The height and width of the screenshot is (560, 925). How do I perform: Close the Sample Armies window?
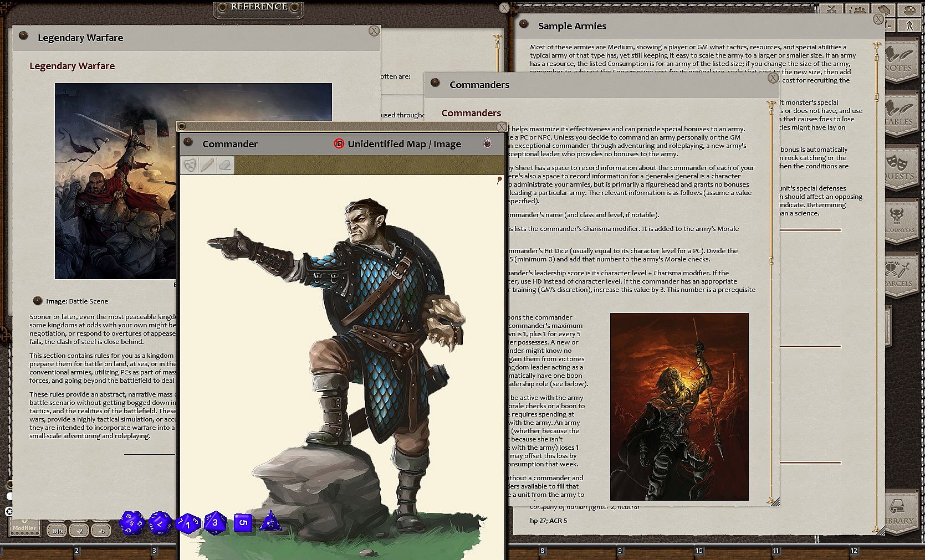coord(878,19)
